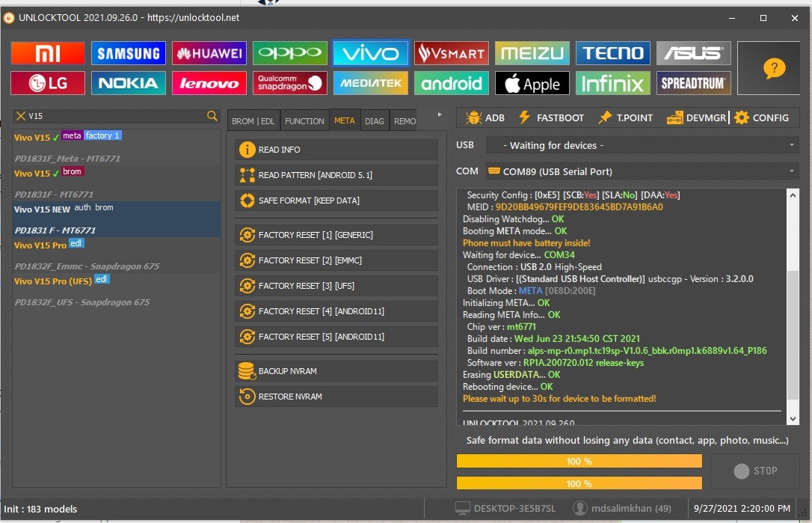Screen dimensions: 812x523
Task: Select the Vsmart brand logo
Action: (x=452, y=53)
